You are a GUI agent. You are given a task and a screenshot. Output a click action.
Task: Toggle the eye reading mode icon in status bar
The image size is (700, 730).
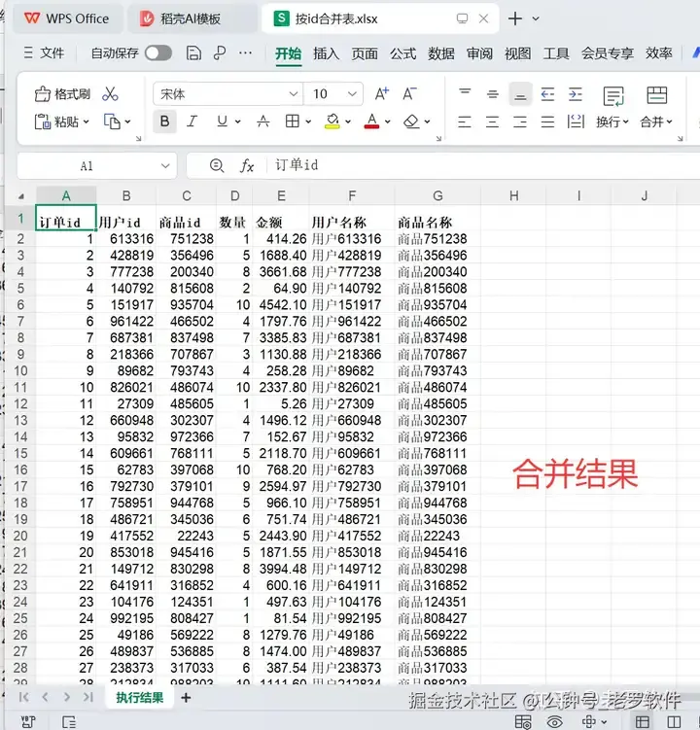(x=555, y=722)
